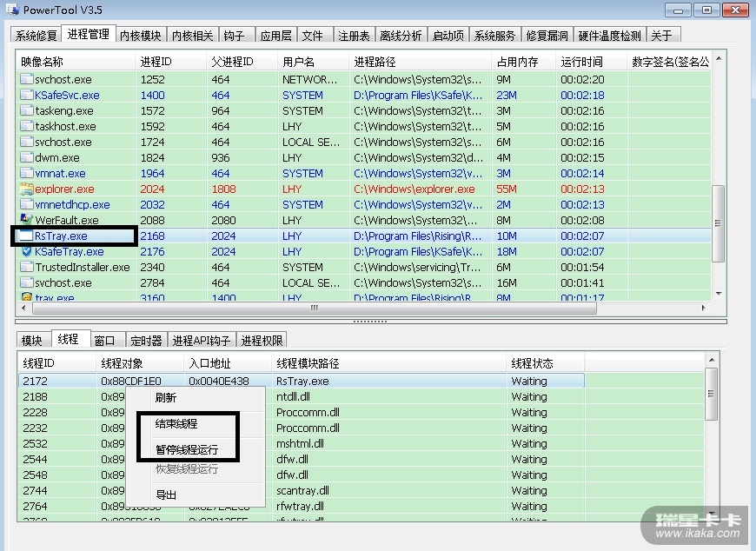Open the 系统修复 tab
This screenshot has width=756, height=551.
pyautogui.click(x=36, y=35)
